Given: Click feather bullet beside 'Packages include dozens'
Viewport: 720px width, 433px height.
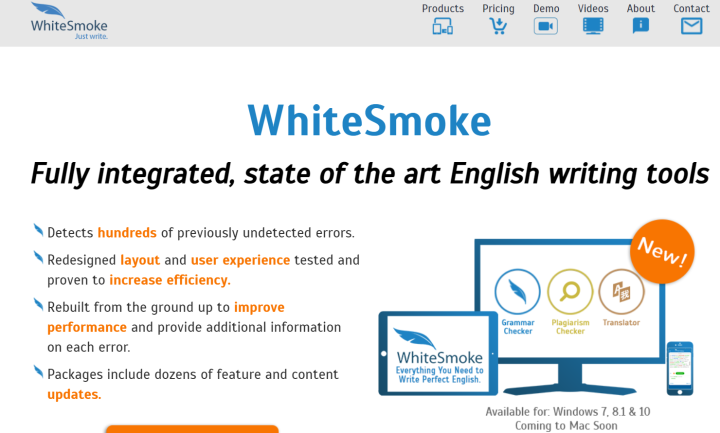Looking at the screenshot, I should pos(38,371).
